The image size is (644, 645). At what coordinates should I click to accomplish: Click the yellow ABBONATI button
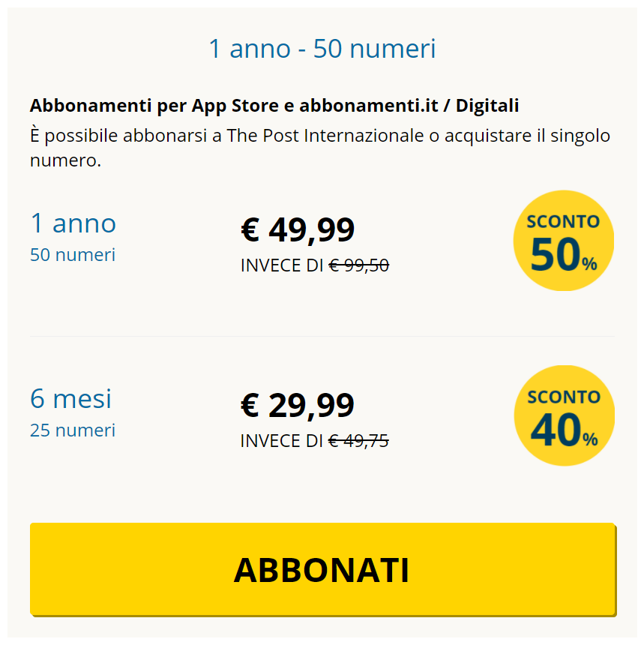coord(322,569)
